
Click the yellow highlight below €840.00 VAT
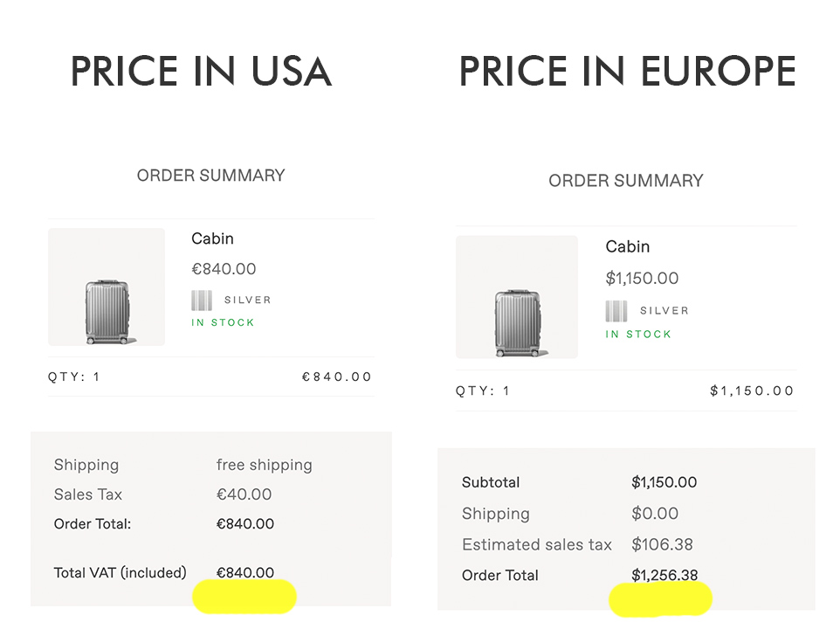[x=244, y=597]
